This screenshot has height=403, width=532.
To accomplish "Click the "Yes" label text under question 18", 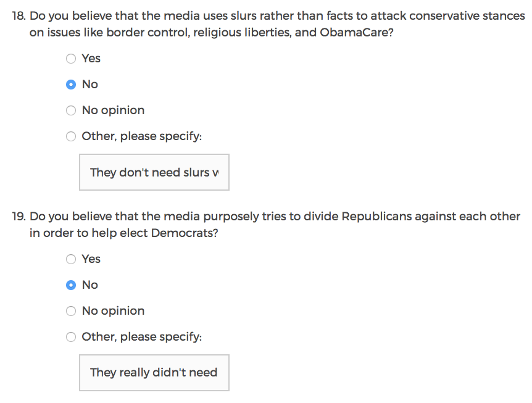I will [x=91, y=59].
